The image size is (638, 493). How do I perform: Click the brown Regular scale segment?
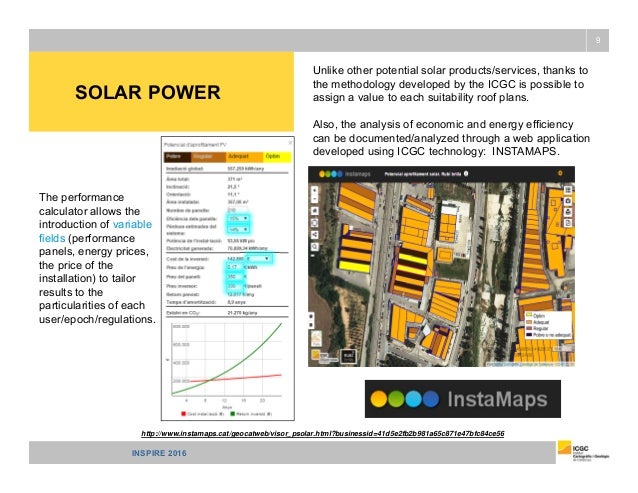[x=208, y=157]
